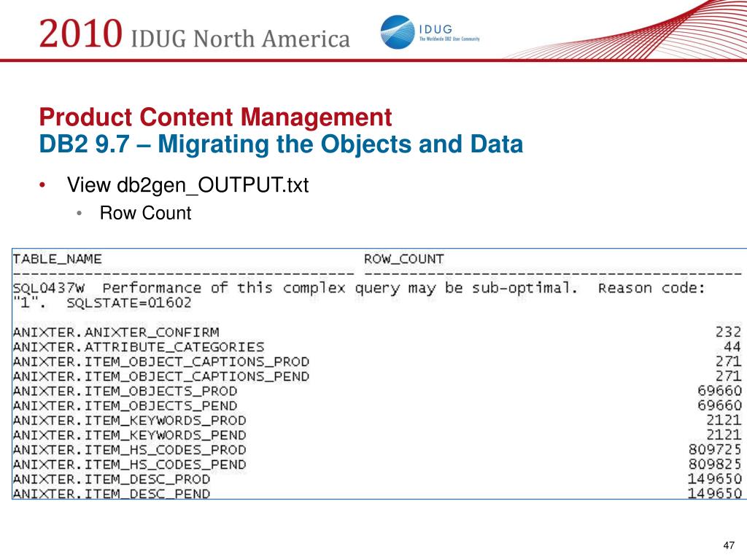Select row ANIXTER.ITEM_HS_CODES_PEND
The height and width of the screenshot is (560, 747).
point(377,464)
